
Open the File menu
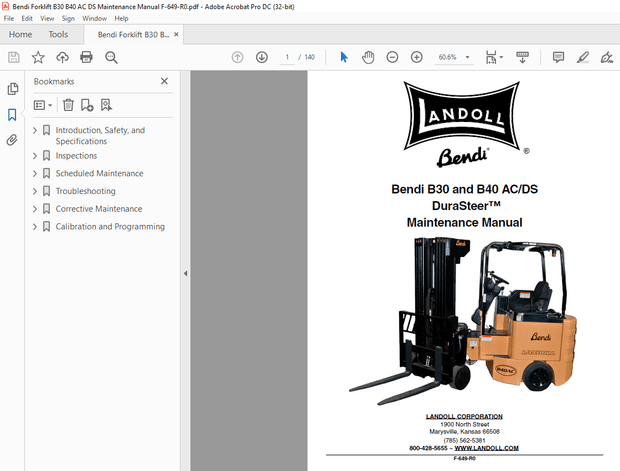point(9,18)
